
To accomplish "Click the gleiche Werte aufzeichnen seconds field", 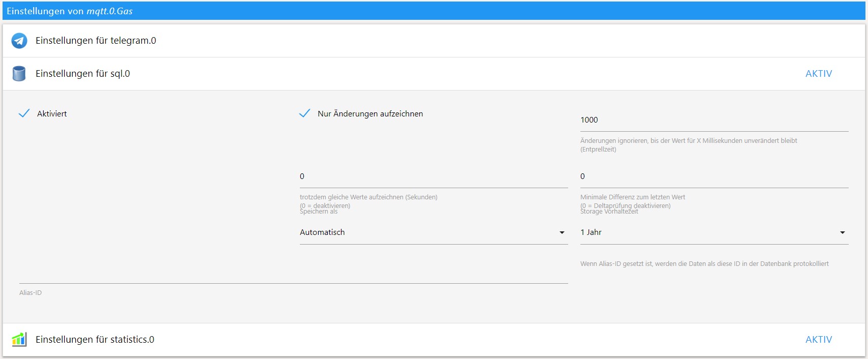I will [x=433, y=176].
